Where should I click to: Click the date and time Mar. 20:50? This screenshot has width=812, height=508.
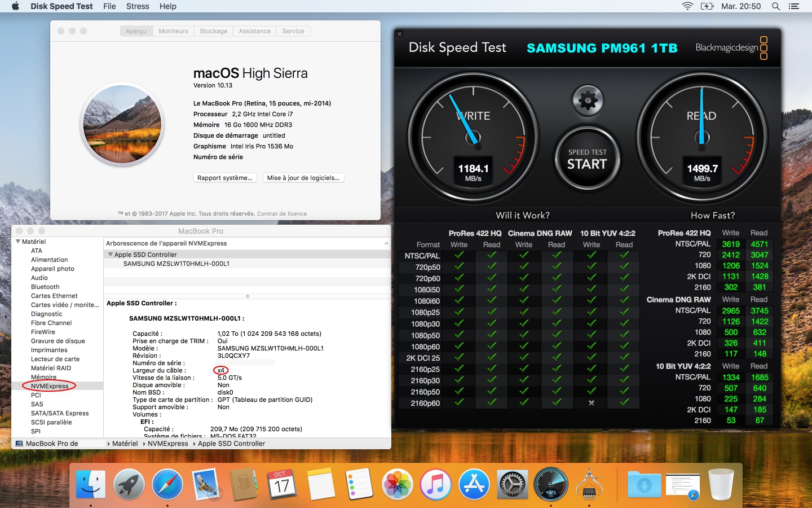(741, 6)
